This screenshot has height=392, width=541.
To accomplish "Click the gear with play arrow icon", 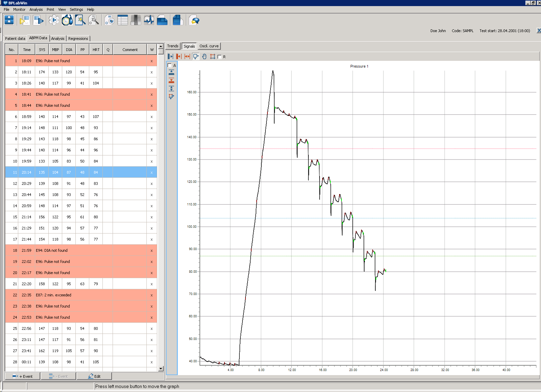I will pyautogui.click(x=54, y=20).
